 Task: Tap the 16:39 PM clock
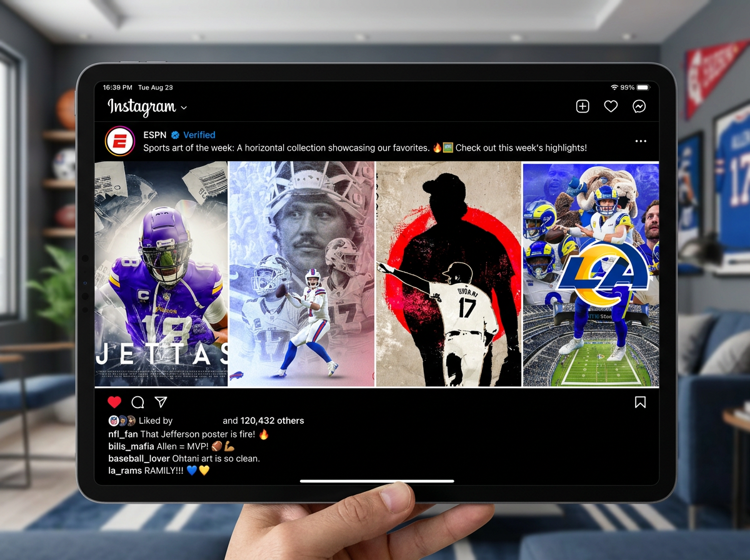coord(117,87)
